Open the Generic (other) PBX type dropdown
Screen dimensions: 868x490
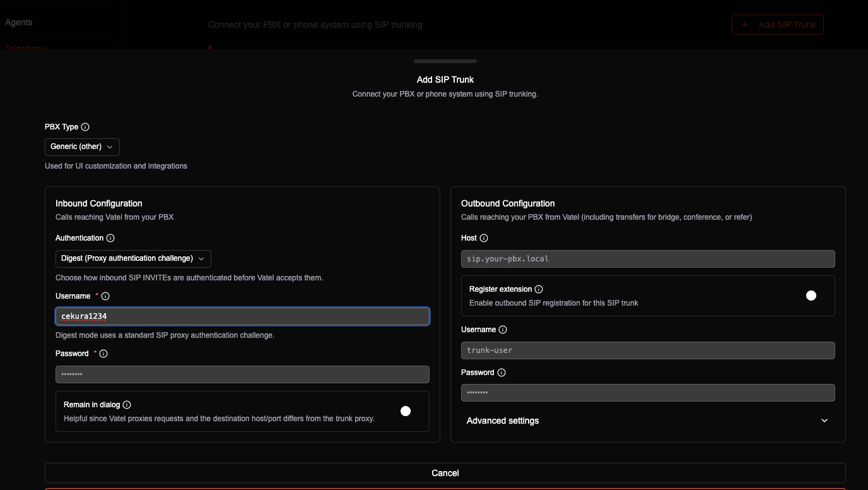coord(82,146)
